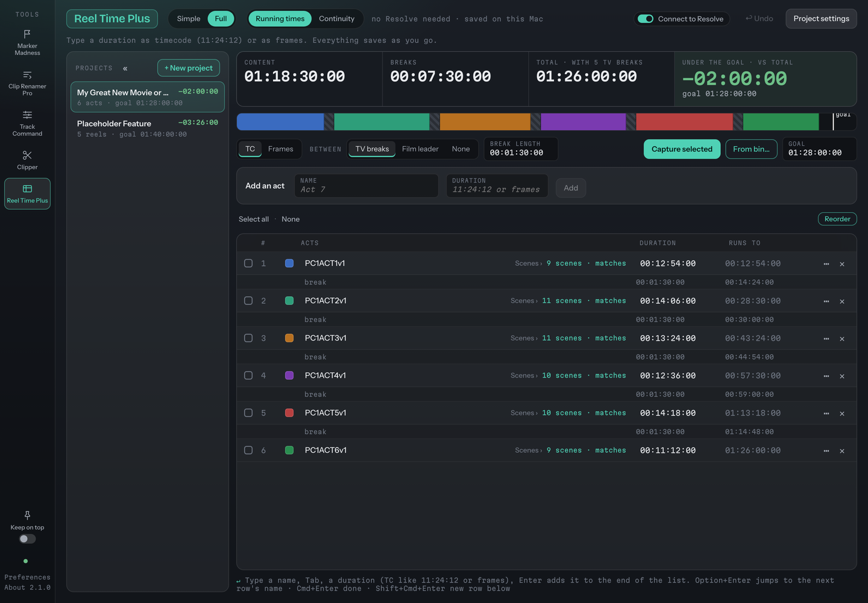Click the New project button
Screen dimensions: 868x603
coord(189,68)
